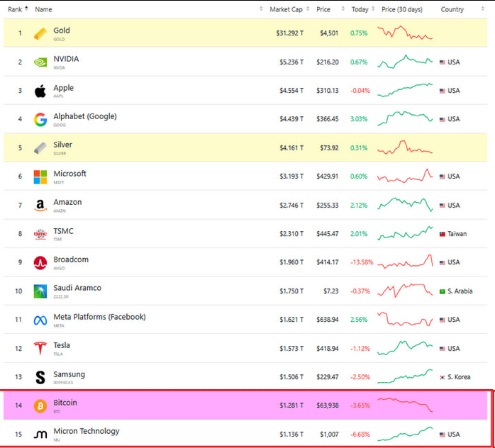Click the USA flag in NVIDIA row
The image size is (495, 448).
(442, 62)
